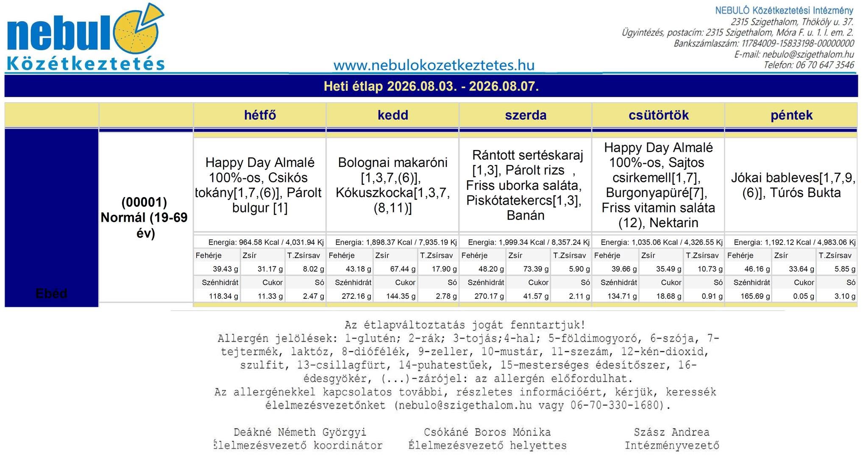The height and width of the screenshot is (476, 868).
Task: Select the szerda column header
Action: pyautogui.click(x=526, y=115)
